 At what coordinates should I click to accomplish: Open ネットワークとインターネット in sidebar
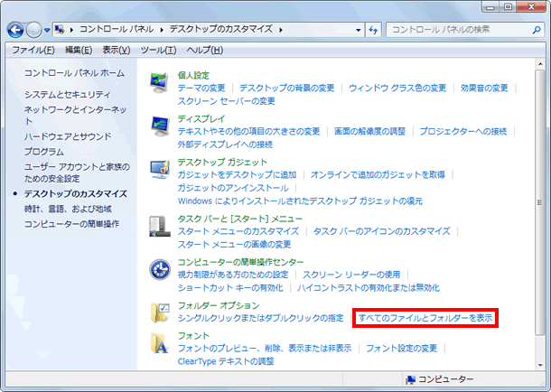tap(75, 116)
